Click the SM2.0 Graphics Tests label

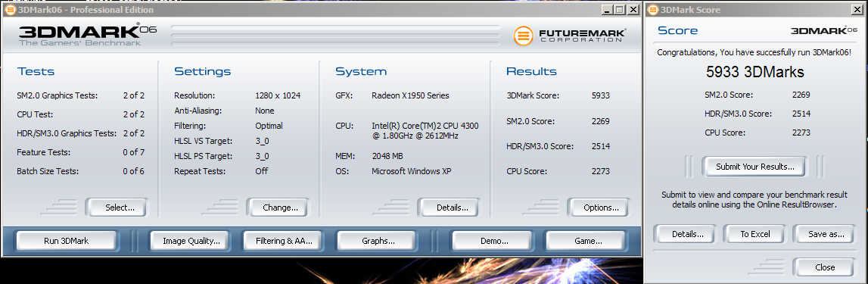point(58,95)
